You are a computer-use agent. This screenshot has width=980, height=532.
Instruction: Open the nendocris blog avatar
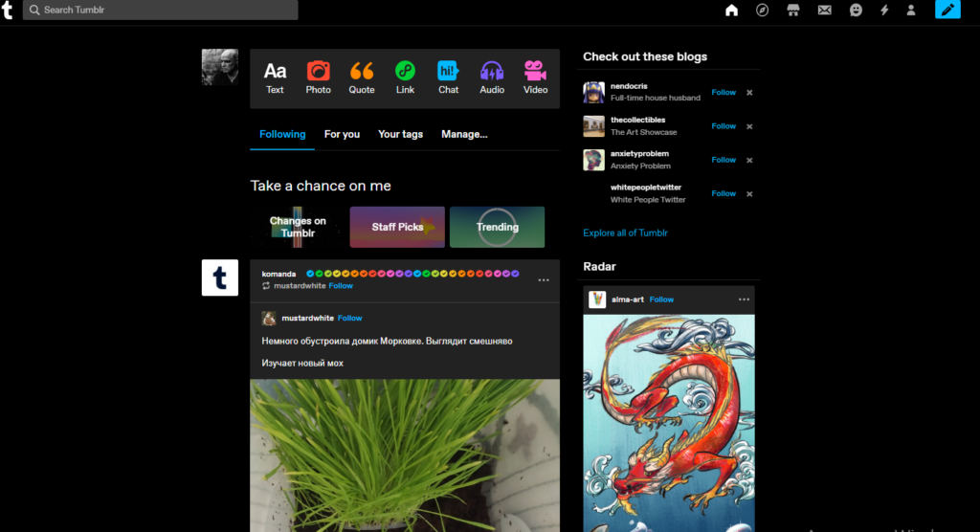pos(593,93)
